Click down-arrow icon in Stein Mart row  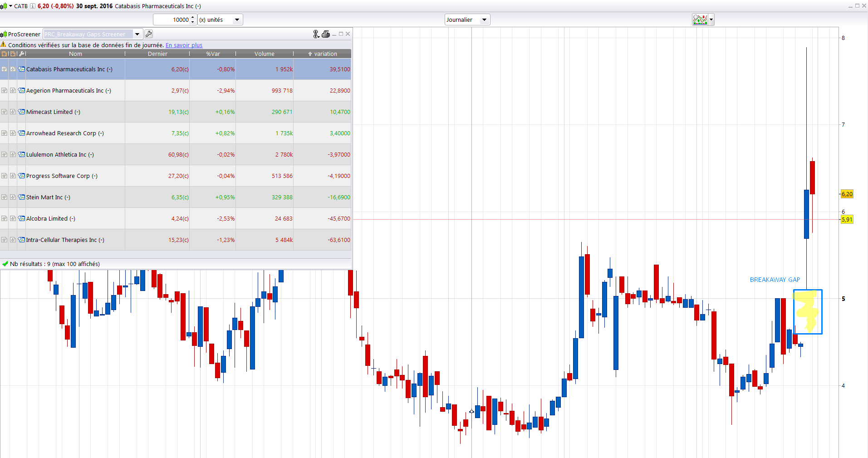click(13, 197)
